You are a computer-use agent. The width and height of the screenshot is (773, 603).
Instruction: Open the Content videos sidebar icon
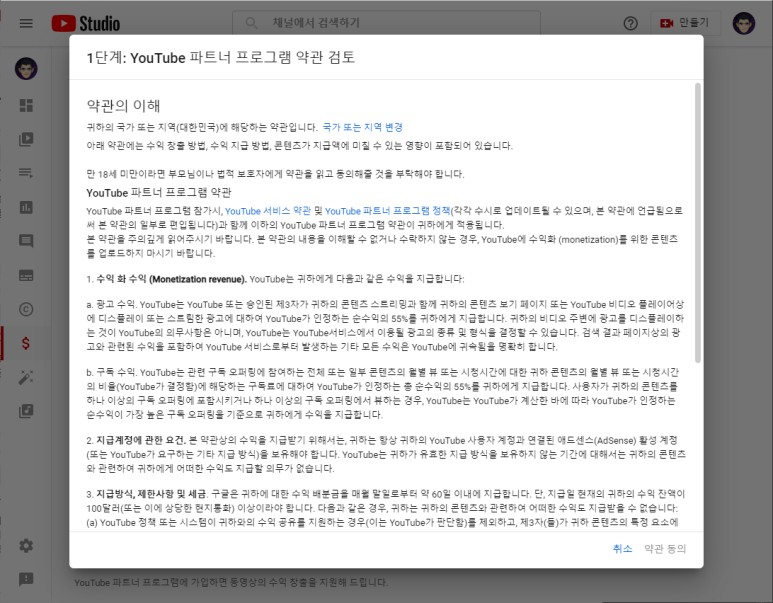26,139
